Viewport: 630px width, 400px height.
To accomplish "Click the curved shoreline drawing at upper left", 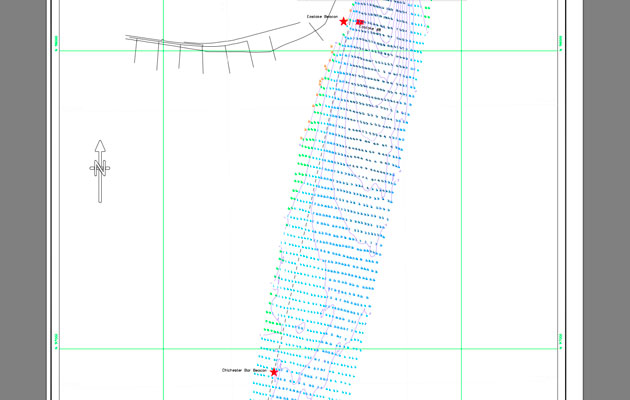I will coord(220,42).
